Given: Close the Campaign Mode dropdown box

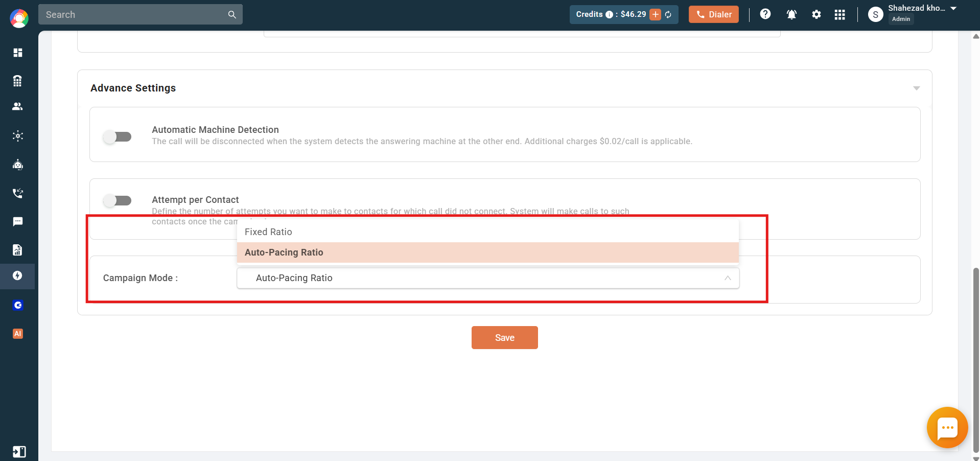Looking at the screenshot, I should 488,278.
